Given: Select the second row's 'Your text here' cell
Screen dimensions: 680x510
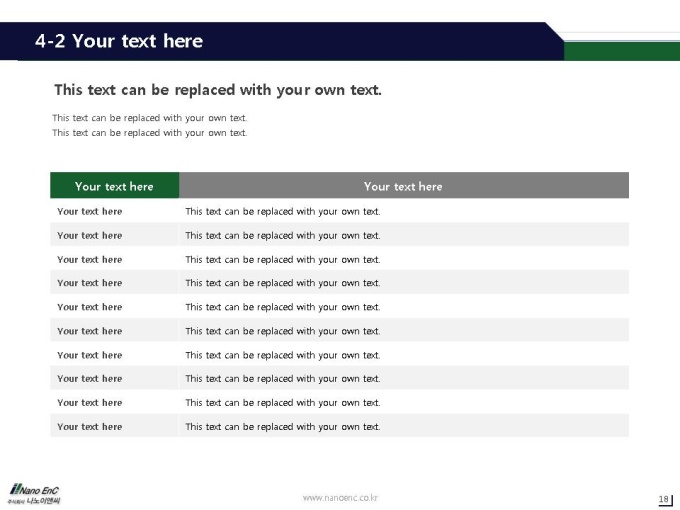Looking at the screenshot, I should pos(114,235).
